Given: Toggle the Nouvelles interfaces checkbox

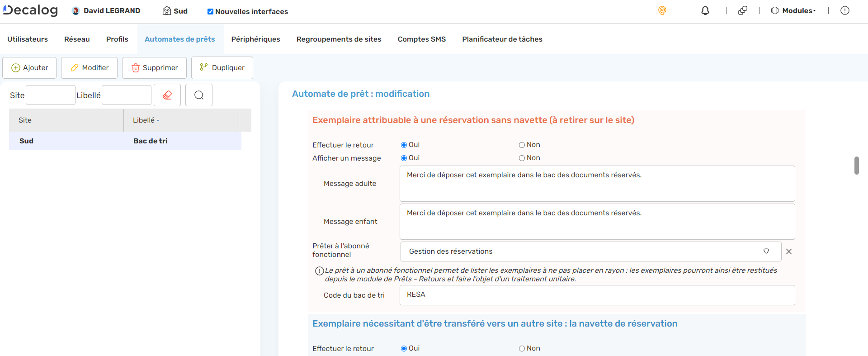Looking at the screenshot, I should pos(210,11).
